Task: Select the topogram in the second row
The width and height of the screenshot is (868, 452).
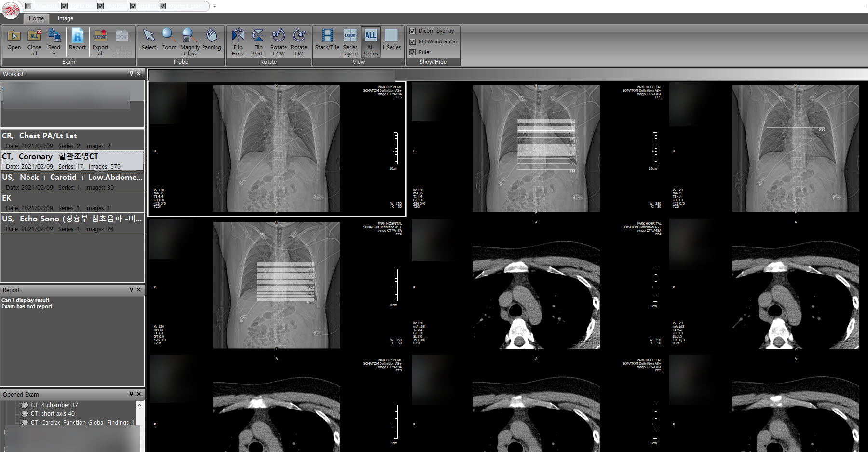Action: (x=277, y=285)
